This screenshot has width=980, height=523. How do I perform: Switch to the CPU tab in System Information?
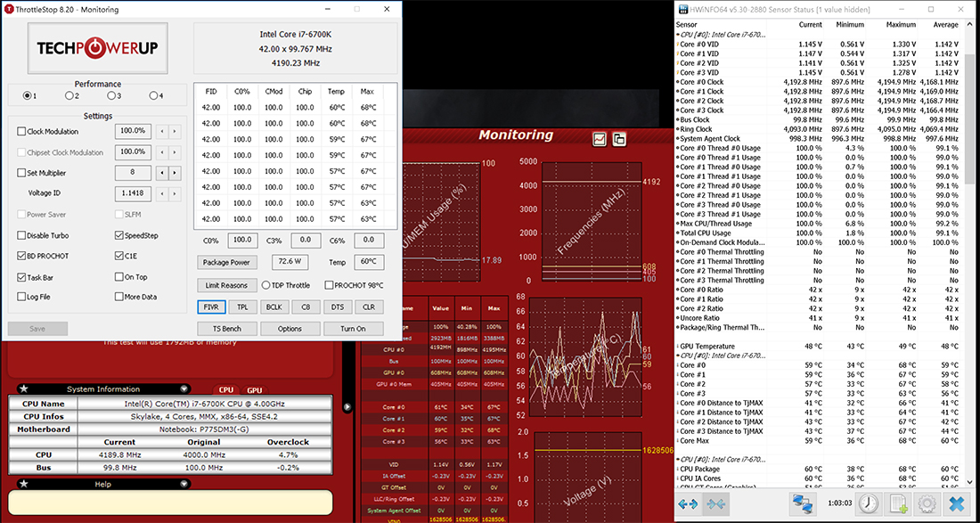225,390
